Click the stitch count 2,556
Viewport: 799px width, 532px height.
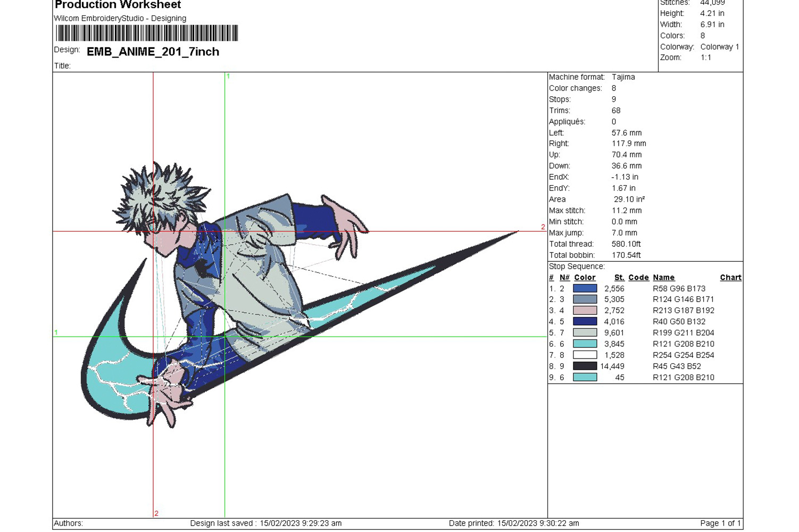point(614,289)
